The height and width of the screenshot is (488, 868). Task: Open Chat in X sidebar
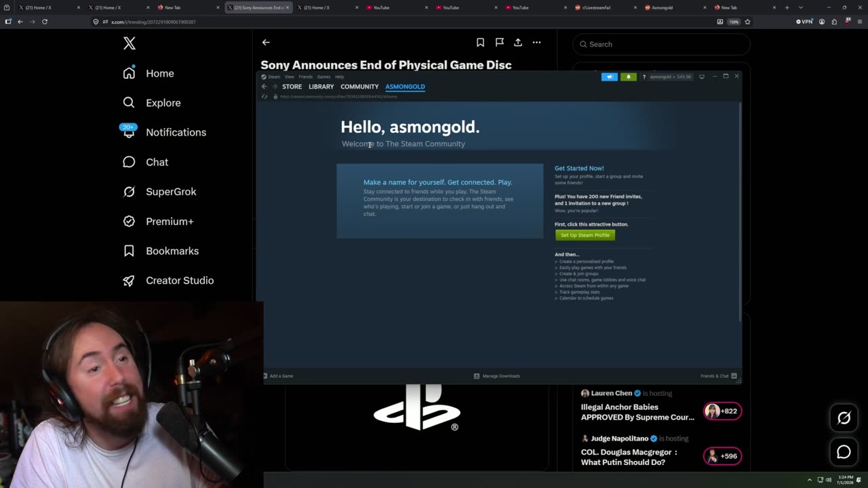[145, 162]
